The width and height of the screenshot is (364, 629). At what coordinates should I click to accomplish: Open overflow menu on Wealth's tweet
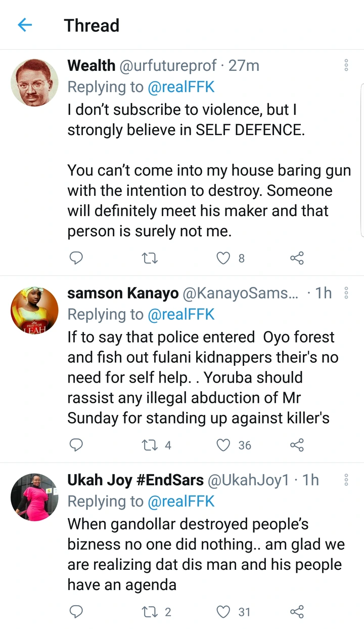[346, 65]
